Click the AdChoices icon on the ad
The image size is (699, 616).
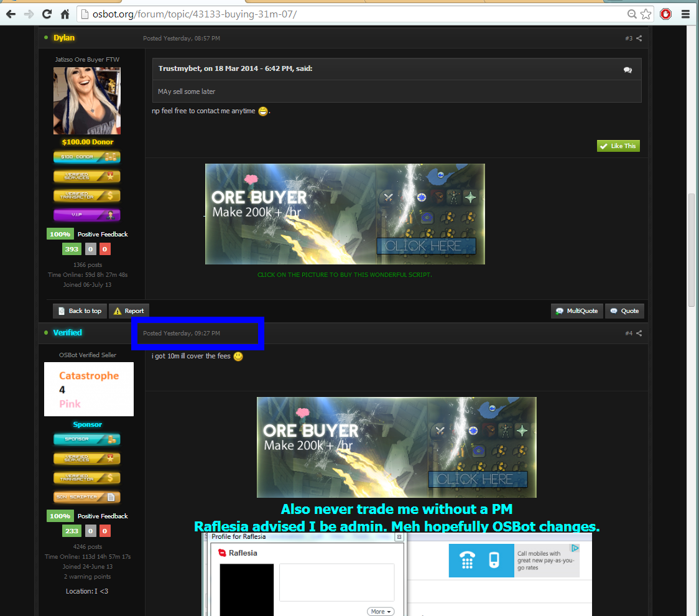pos(575,548)
